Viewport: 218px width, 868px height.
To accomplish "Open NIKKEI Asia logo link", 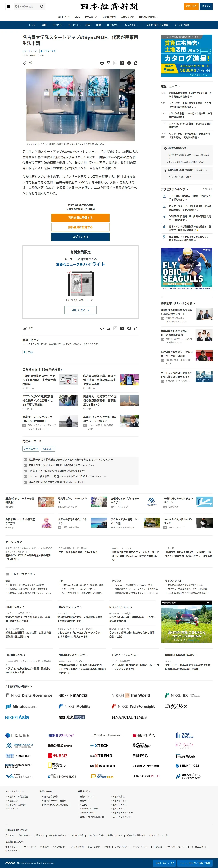I will 17,717.
